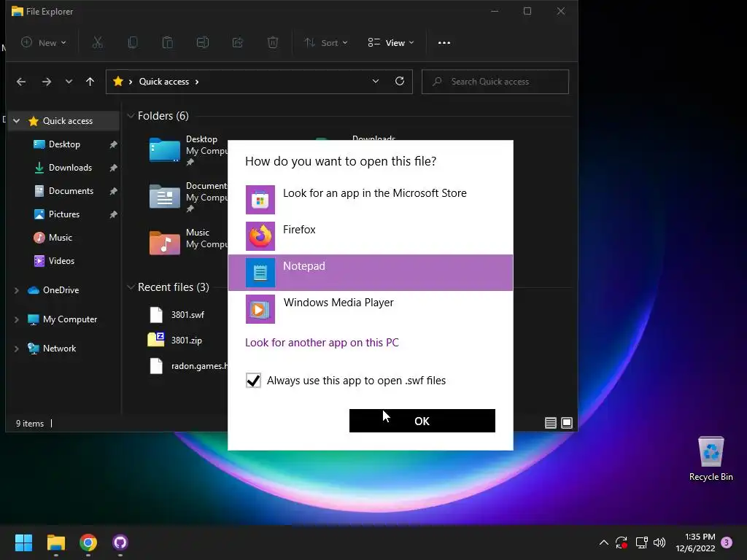Show hidden system tray icons
This screenshot has width=747, height=560.
603,542
